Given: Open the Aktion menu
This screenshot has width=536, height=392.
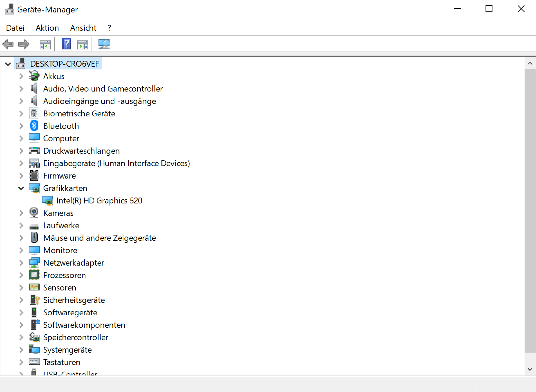Looking at the screenshot, I should point(47,28).
